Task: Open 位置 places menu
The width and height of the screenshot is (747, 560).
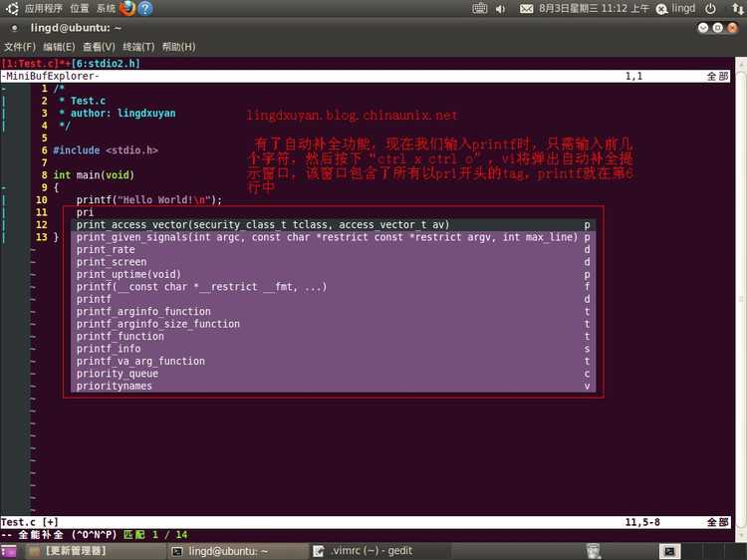Action: [79, 9]
